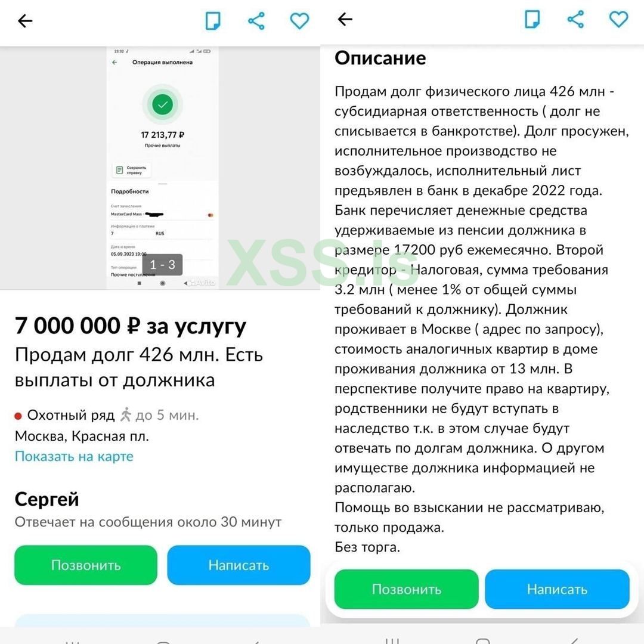The image size is (644, 644).
Task: Open the note icon on left screen
Action: (213, 20)
